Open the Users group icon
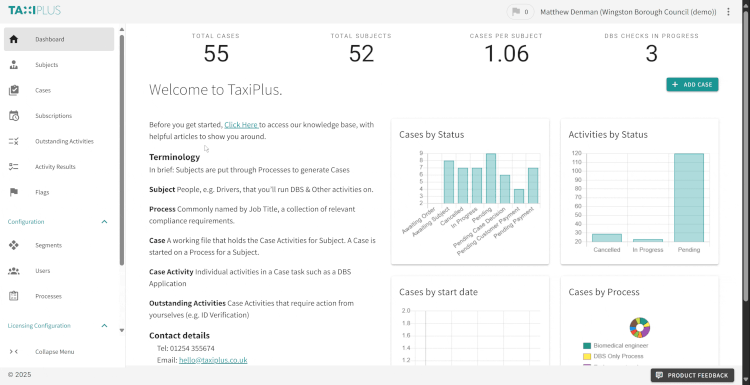Screen dimensions: 750x385 tap(13, 271)
